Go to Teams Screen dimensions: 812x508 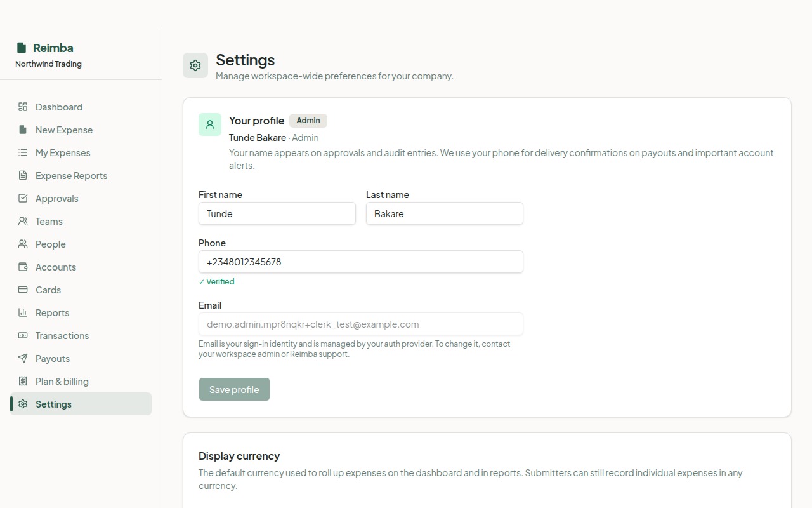(x=81, y=221)
